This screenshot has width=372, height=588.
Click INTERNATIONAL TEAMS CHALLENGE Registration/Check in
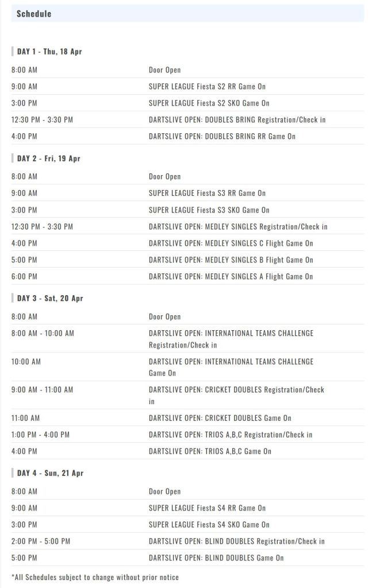231,339
